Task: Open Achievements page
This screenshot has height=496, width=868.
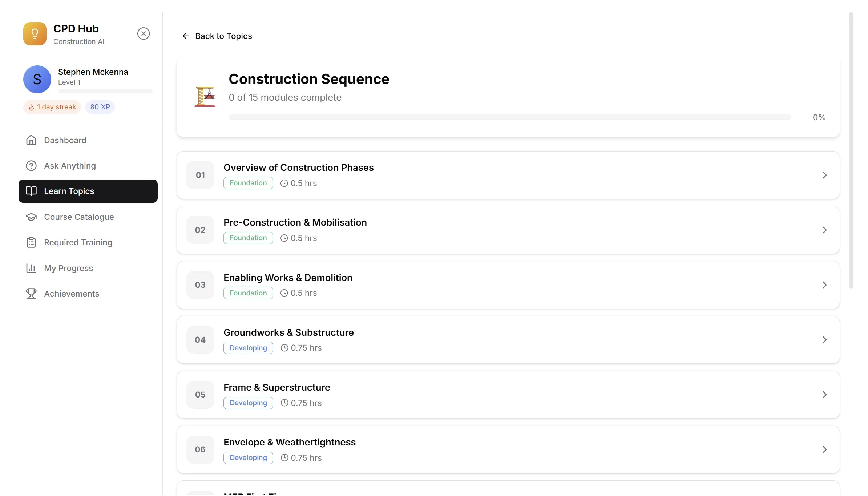Action: click(88, 294)
